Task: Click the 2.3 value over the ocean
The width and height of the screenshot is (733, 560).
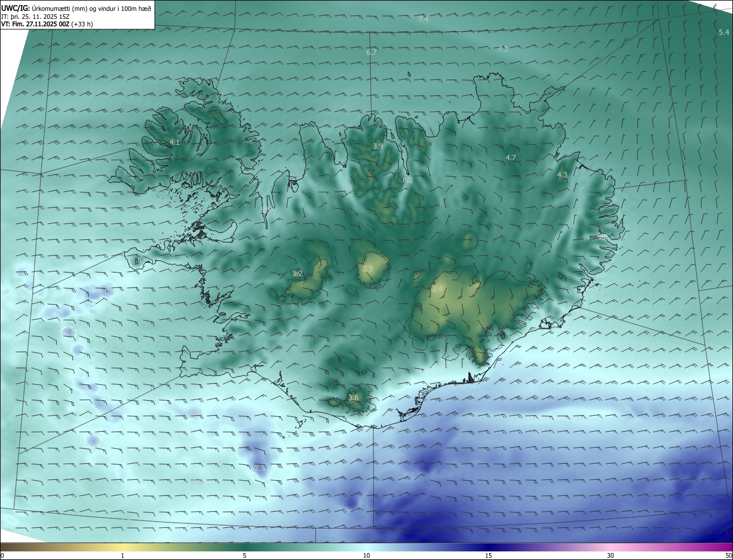Action: pos(259,468)
